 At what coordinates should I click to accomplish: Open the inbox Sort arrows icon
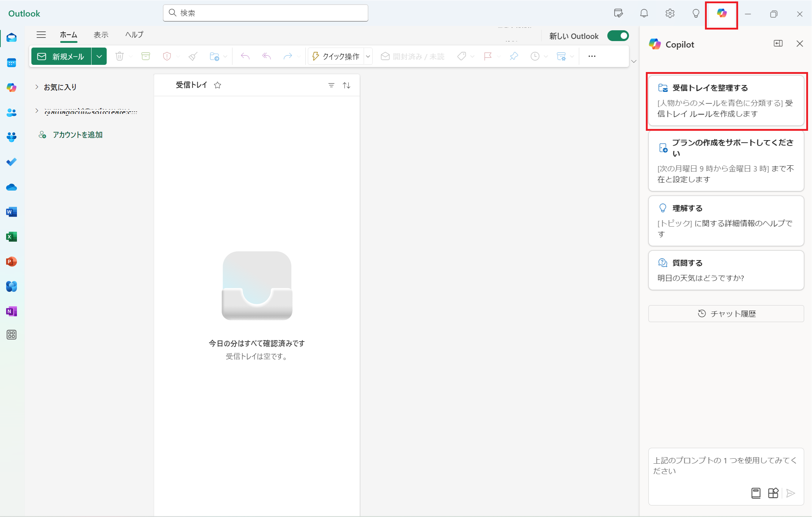click(x=346, y=85)
